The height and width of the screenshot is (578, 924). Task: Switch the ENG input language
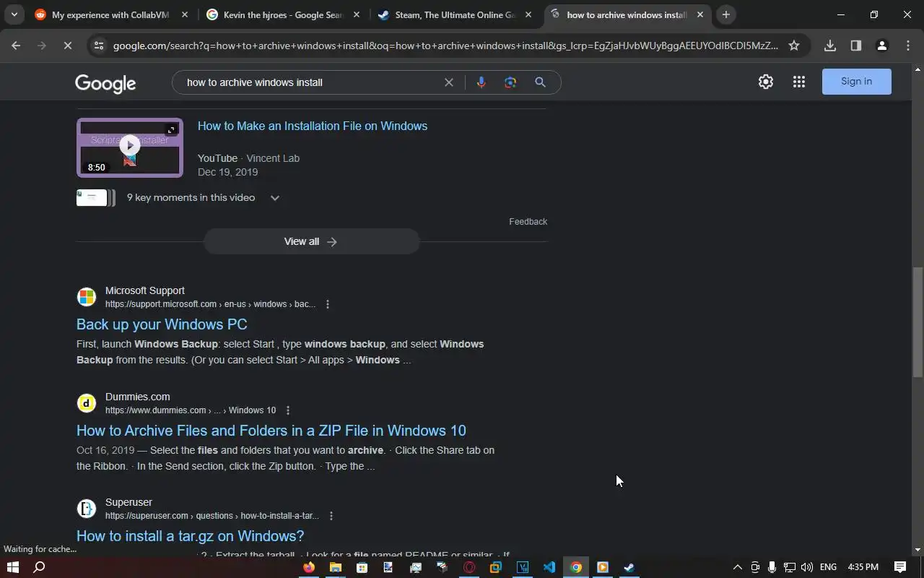[828, 567]
